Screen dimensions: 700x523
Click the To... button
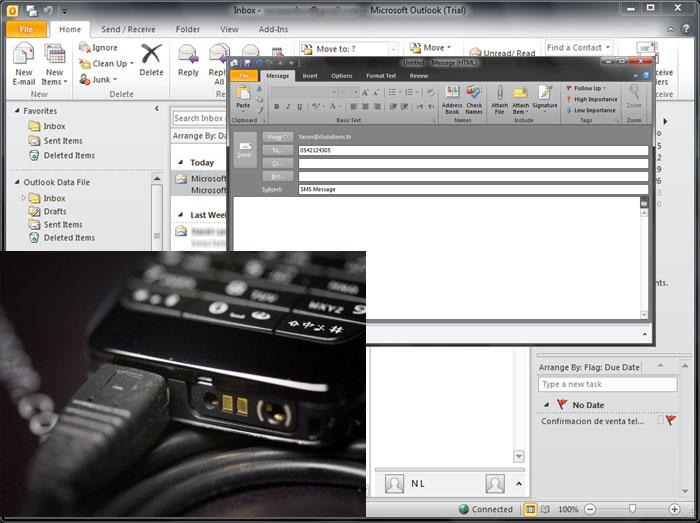[278, 150]
